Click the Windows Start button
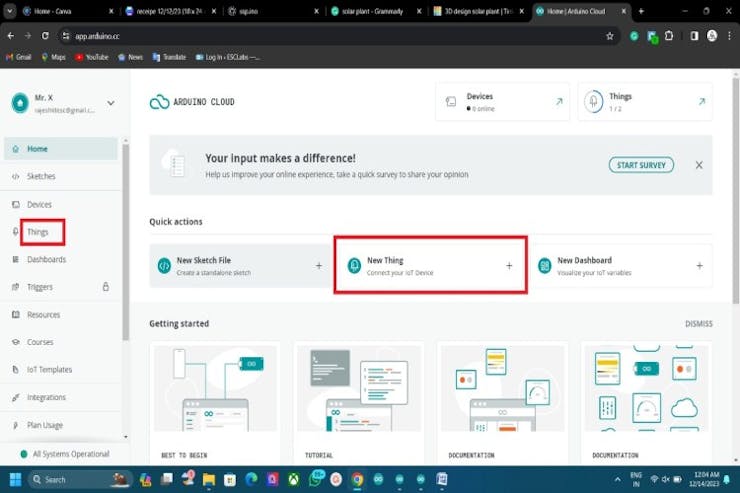The height and width of the screenshot is (493, 740). pos(15,480)
